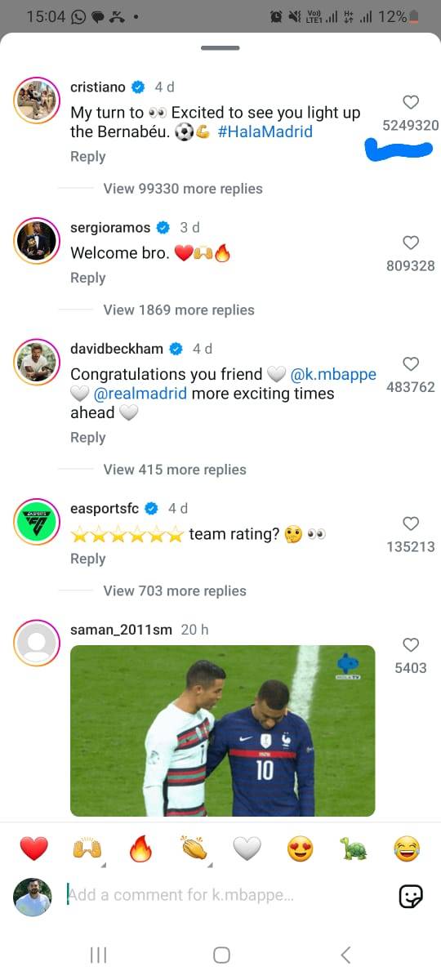
Task: Show 703 more replies under easportsfc
Action: 175,590
